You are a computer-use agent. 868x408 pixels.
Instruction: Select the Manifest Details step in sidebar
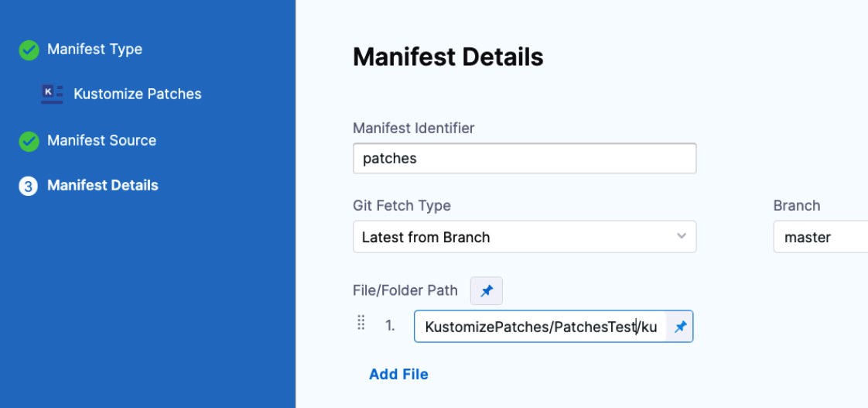[102, 186]
